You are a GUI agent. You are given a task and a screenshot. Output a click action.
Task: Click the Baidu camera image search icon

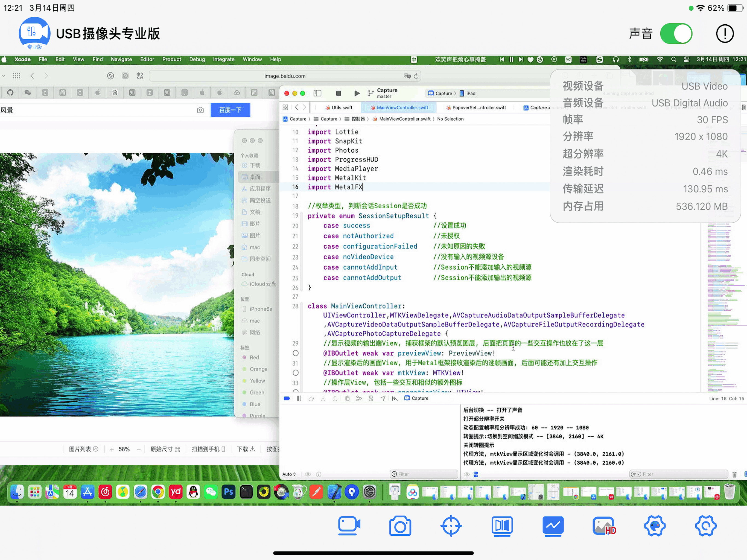(x=200, y=110)
